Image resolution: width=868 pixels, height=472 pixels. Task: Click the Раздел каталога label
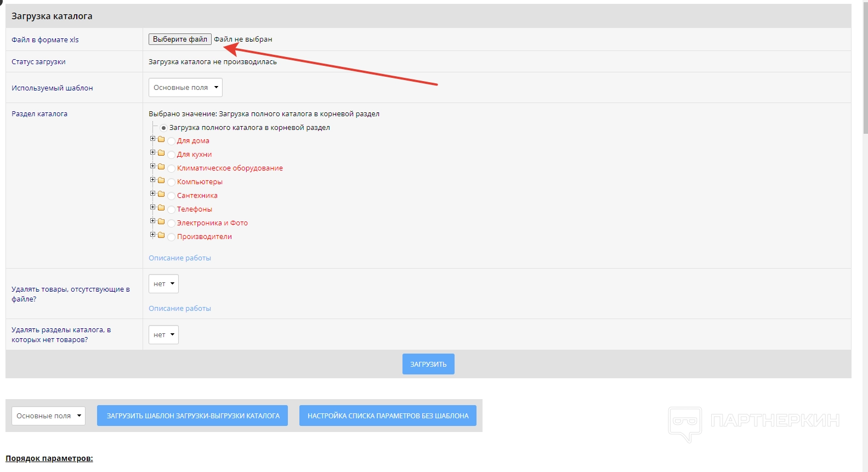coord(39,114)
